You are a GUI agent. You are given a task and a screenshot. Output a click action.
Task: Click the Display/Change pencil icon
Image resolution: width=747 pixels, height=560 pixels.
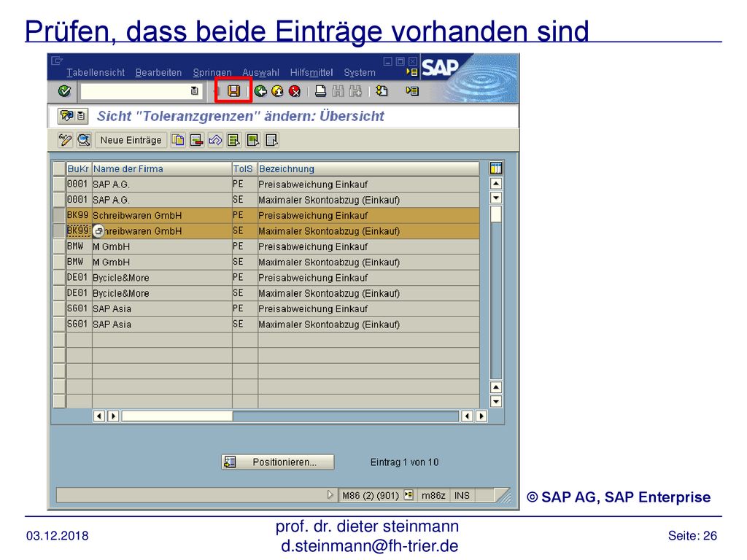tap(65, 140)
